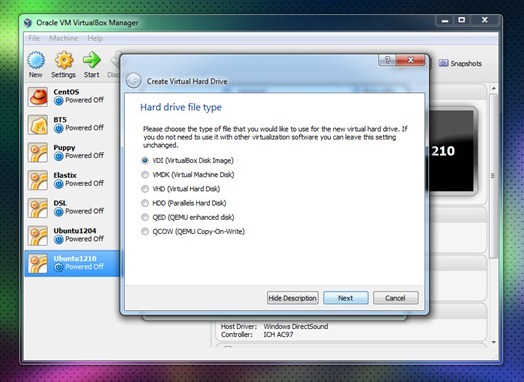Click the details pane scroll down arrow

click(494, 342)
